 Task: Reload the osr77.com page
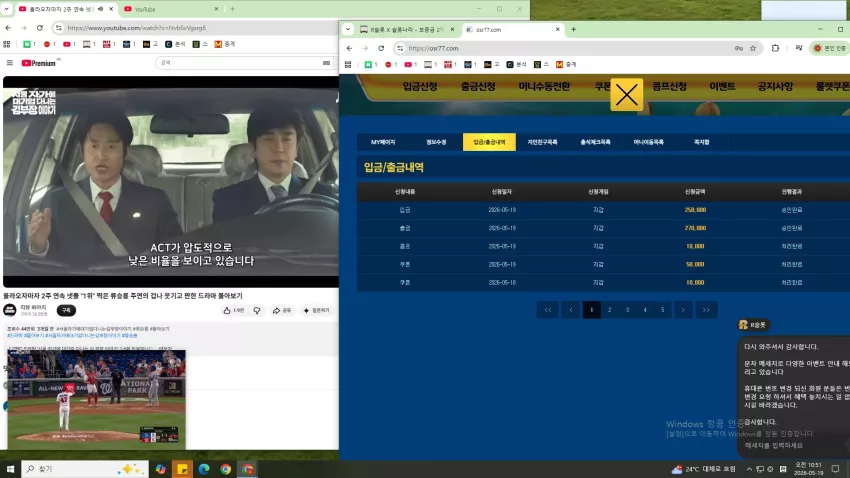pyautogui.click(x=381, y=48)
